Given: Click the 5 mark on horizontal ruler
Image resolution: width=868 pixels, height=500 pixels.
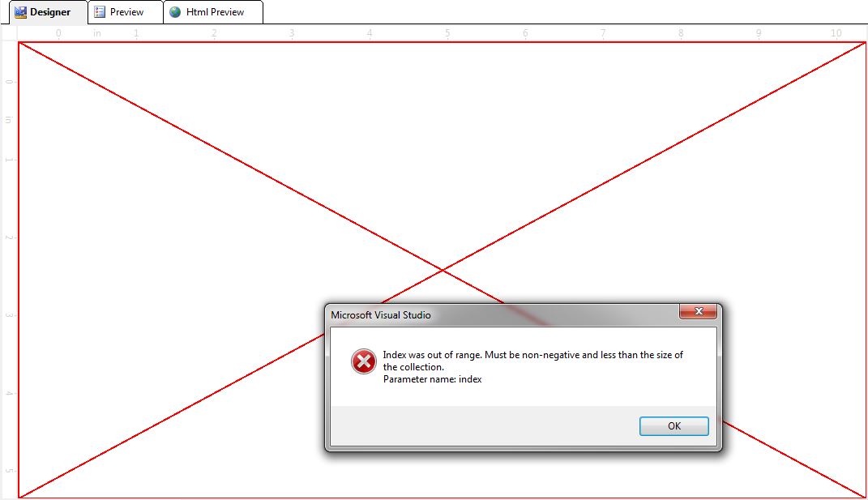Looking at the screenshot, I should coord(447,33).
